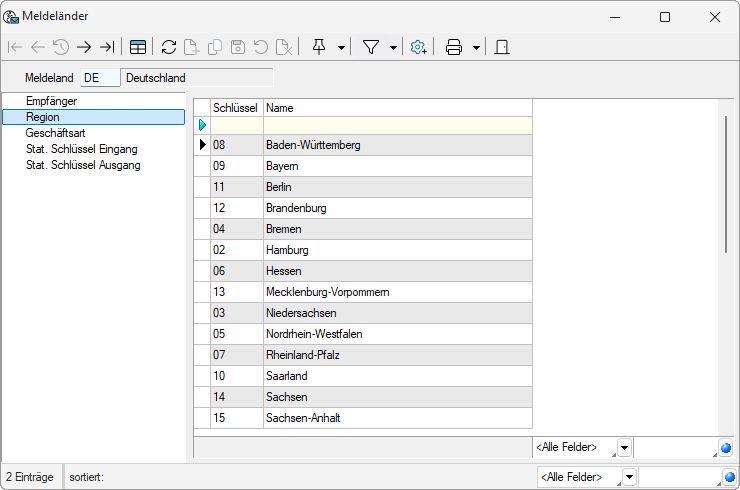The height and width of the screenshot is (490, 740).
Task: Jump to the last record
Action: (107, 47)
